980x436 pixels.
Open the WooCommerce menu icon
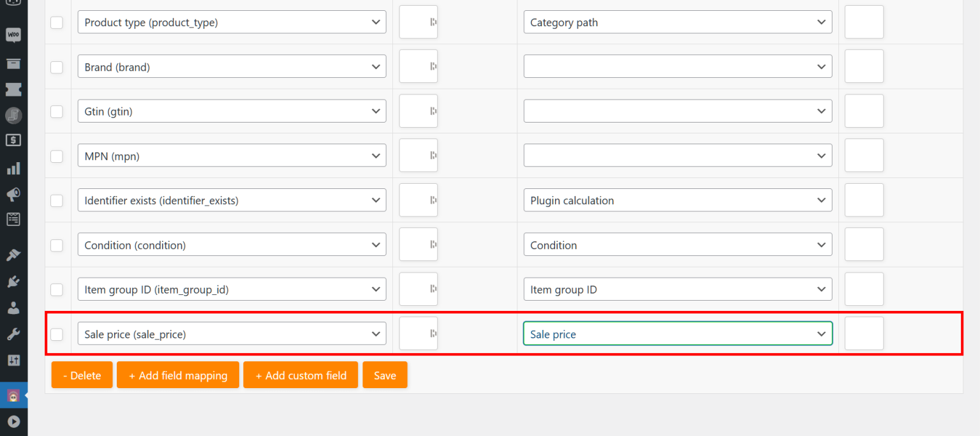pos(13,35)
